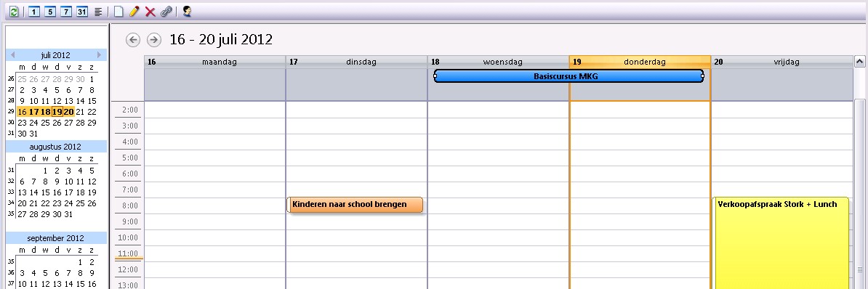868x289 pixels.
Task: Create a new appointment with the blank page icon
Action: [x=118, y=11]
